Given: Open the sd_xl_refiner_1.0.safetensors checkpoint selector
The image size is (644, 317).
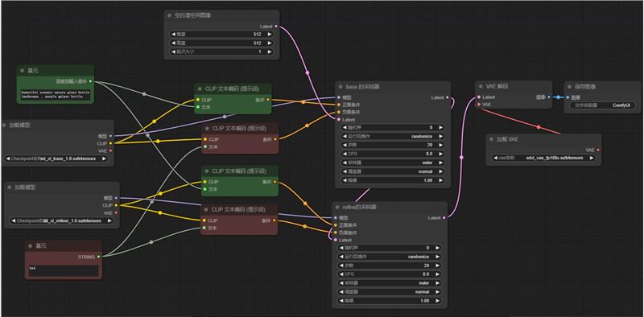Looking at the screenshot, I should (x=62, y=220).
